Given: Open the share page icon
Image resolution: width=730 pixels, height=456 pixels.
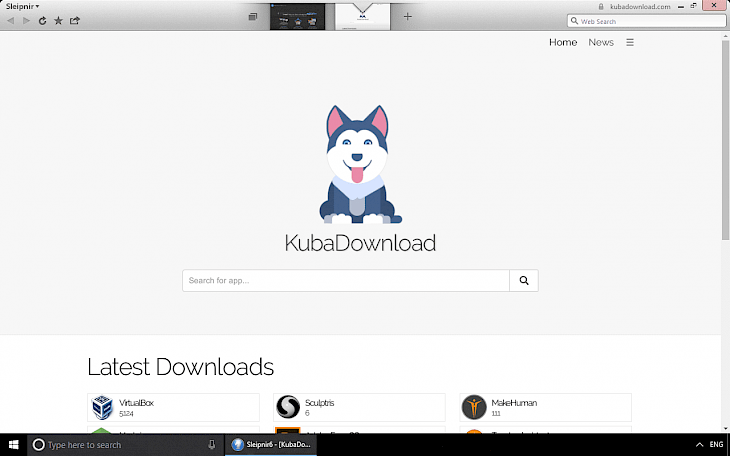Looking at the screenshot, I should point(74,20).
